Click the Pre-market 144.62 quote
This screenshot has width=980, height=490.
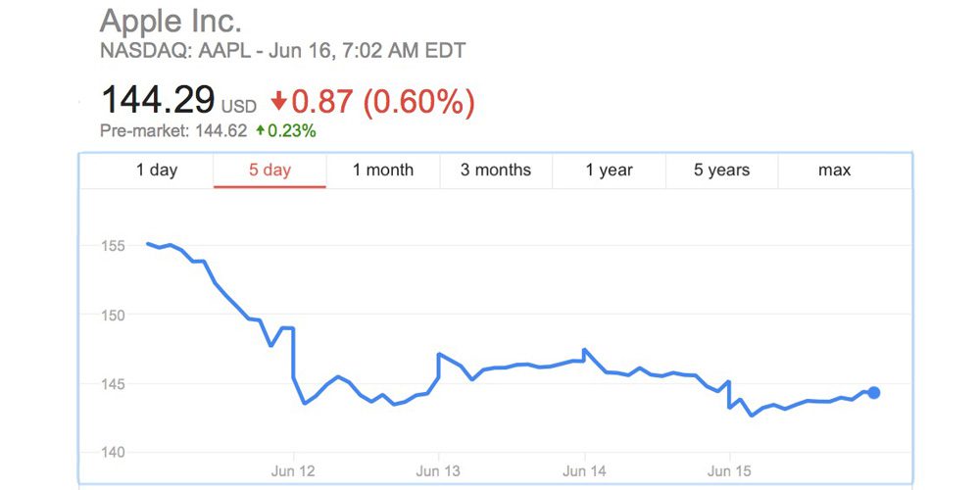coord(173,130)
